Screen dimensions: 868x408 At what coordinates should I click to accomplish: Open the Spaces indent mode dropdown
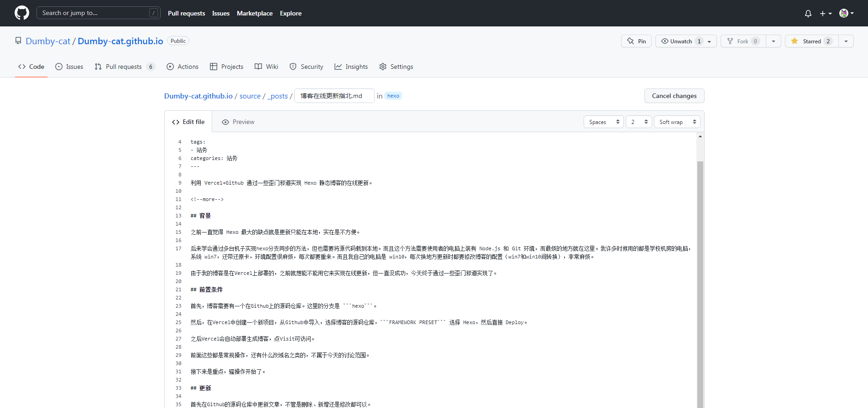click(603, 122)
